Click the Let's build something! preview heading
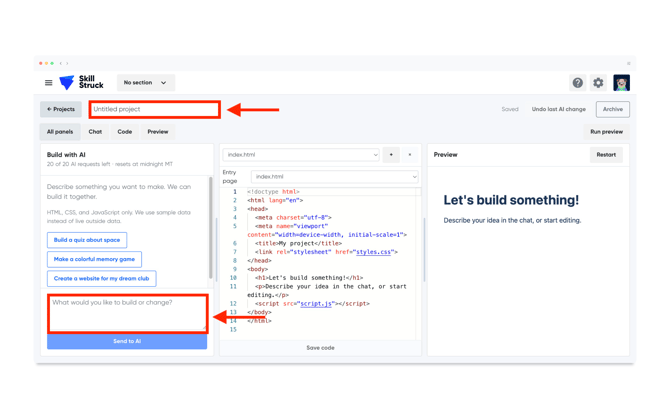 (511, 200)
